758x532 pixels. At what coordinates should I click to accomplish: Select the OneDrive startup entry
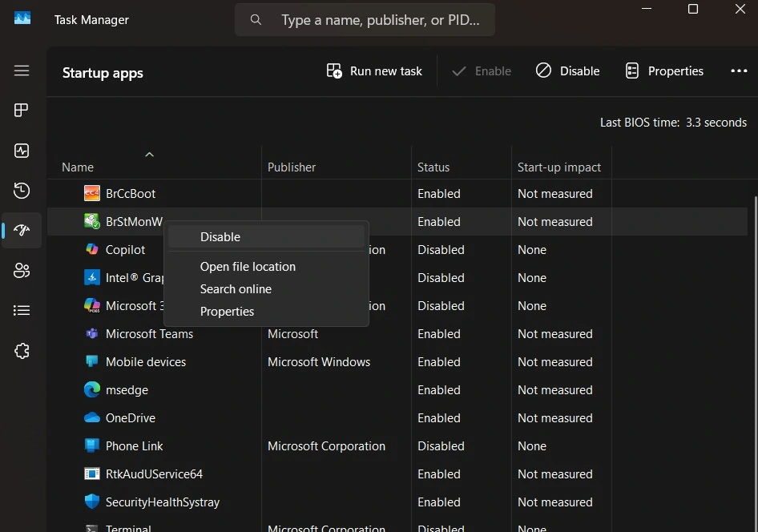(x=130, y=417)
